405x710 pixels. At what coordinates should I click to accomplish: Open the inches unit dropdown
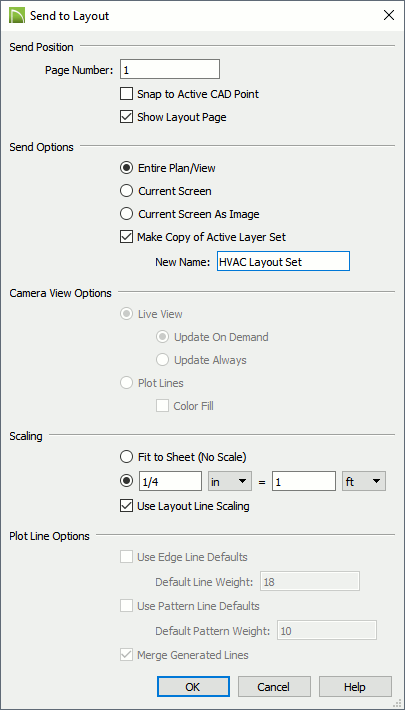pos(230,481)
